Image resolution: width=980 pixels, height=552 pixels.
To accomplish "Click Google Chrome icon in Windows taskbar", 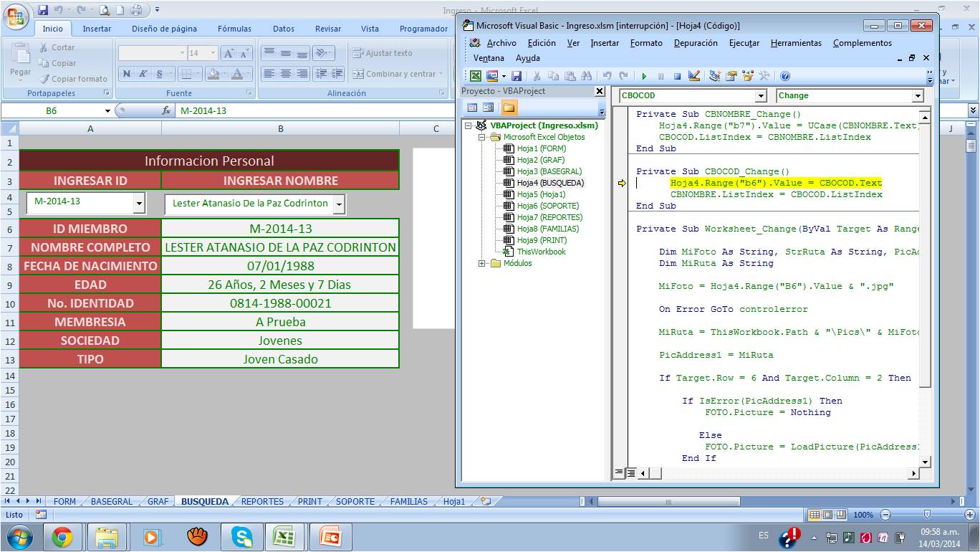I will click(x=62, y=537).
